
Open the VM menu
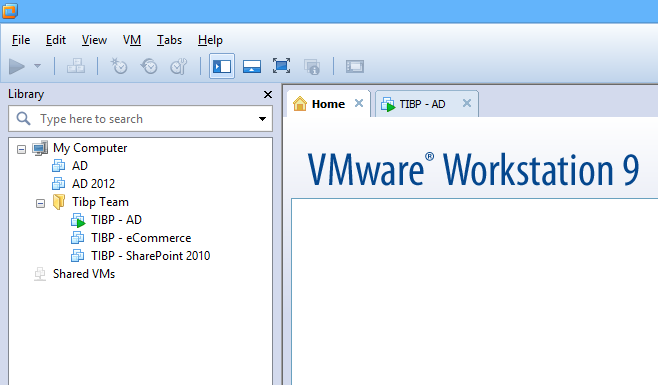click(132, 40)
